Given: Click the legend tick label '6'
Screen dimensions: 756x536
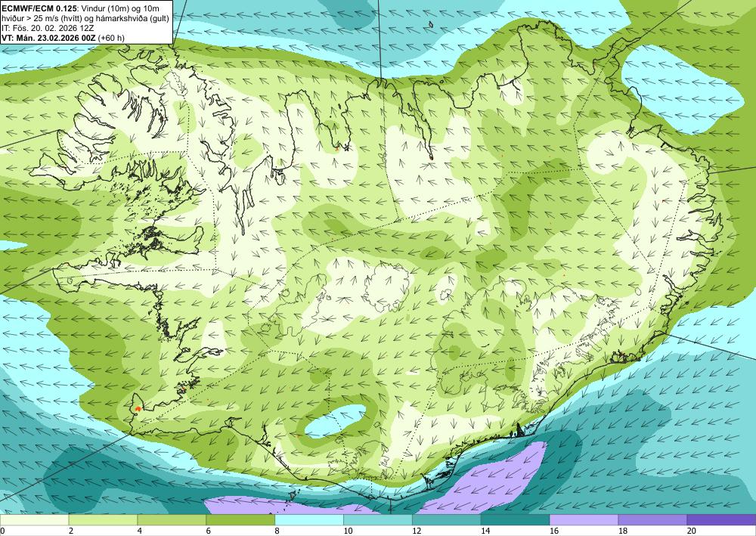Looking at the screenshot, I should (209, 531).
